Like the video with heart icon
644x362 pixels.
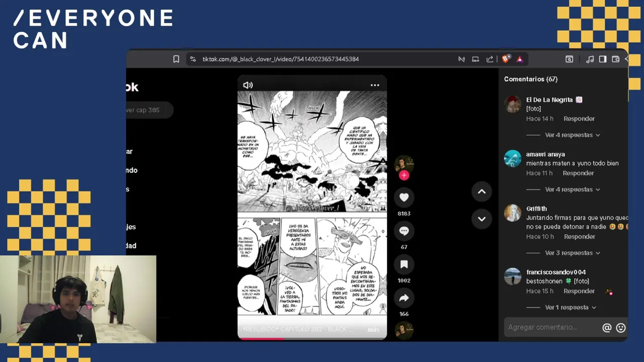(404, 198)
